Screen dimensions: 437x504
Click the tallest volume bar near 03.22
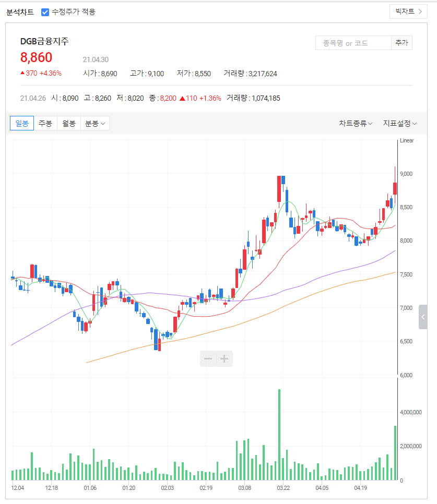tap(279, 435)
